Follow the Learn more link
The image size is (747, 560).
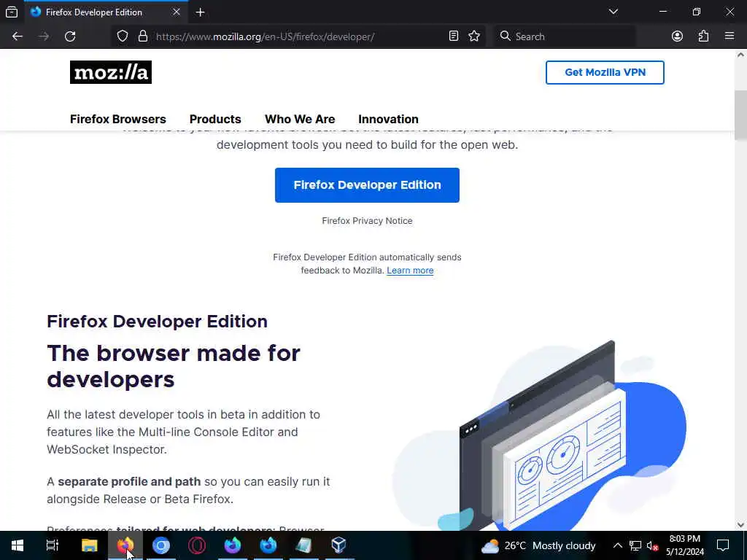coord(410,271)
